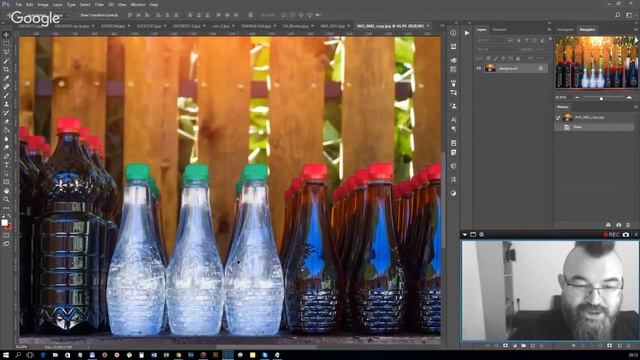Open the Properties info panel icon
Viewport: 640px width, 360px height.
pos(453,33)
